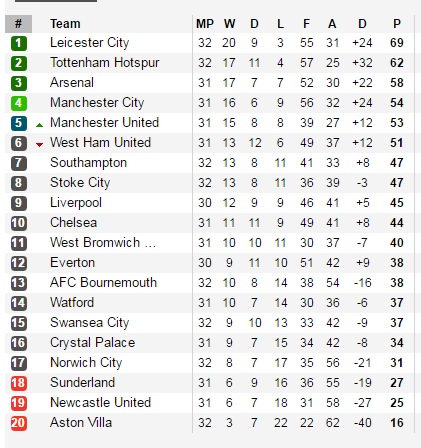Click the red position 18 badge
Screen dimensions: 421x448
[x=19, y=383]
